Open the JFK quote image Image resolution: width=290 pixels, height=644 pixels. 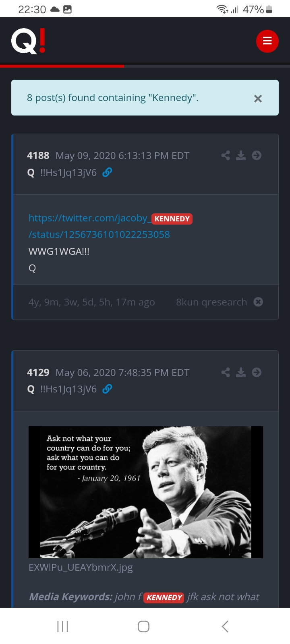tap(146, 492)
